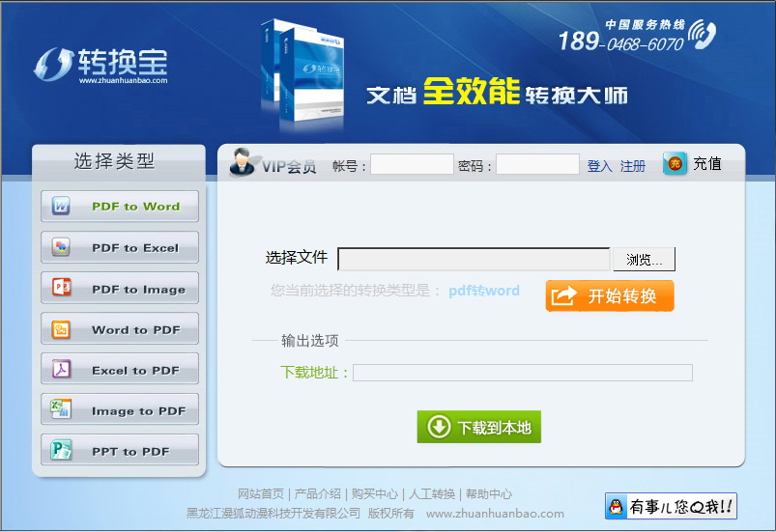
Task: Click the 选择类型 panel header
Action: 114,161
